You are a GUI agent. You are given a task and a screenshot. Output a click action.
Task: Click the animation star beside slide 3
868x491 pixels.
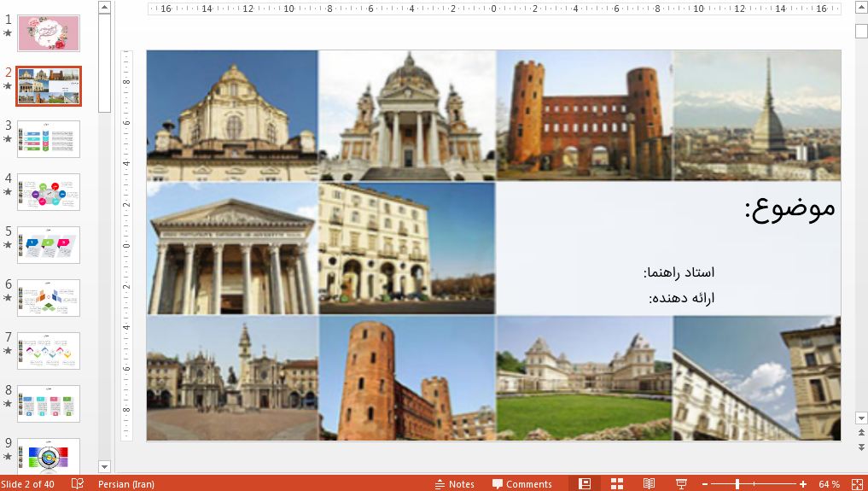[x=8, y=139]
